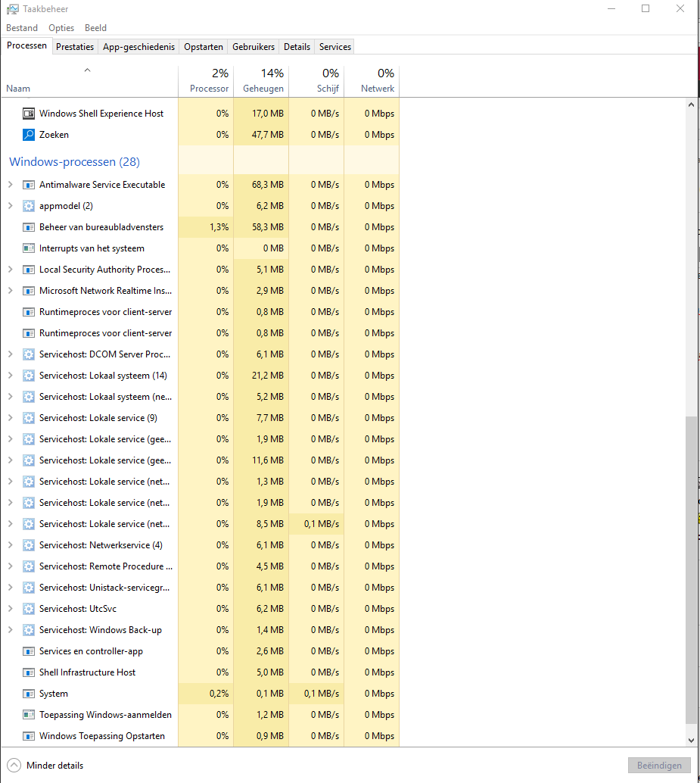Click the Shell Infrastructure Host icon
Image resolution: width=700 pixels, height=783 pixels.
tap(29, 672)
